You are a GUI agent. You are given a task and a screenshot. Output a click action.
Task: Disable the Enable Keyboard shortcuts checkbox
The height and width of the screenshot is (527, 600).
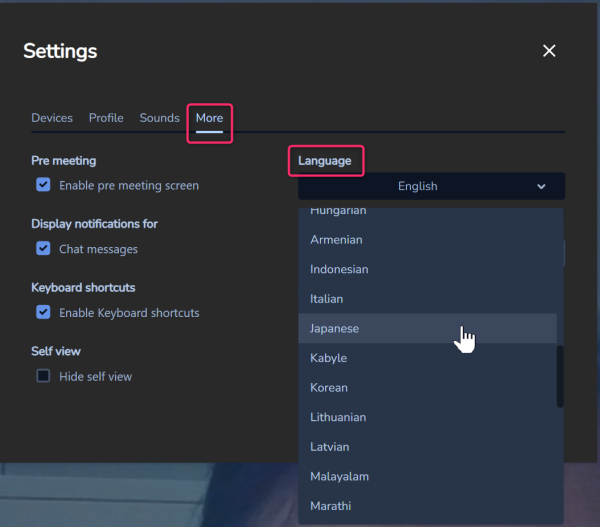pyautogui.click(x=43, y=313)
